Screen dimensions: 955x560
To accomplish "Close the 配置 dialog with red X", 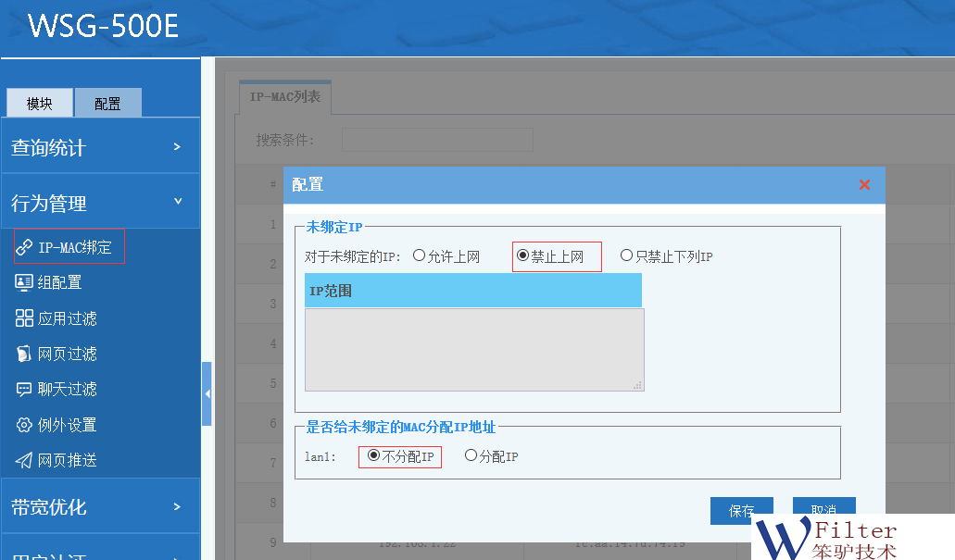I will click(864, 185).
